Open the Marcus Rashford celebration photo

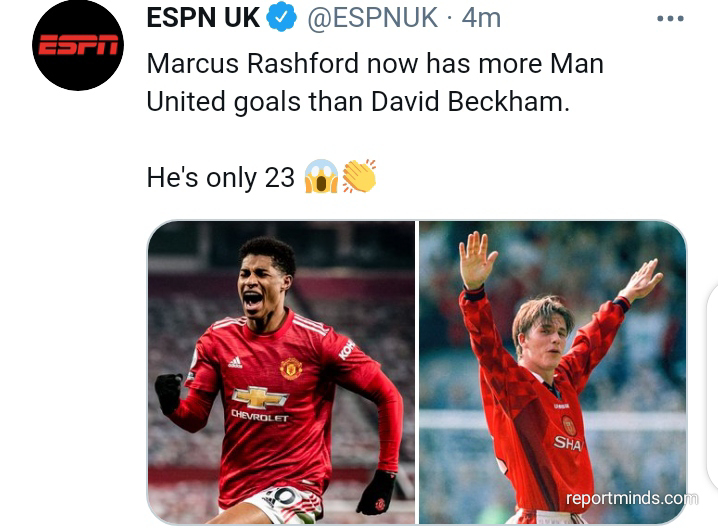[x=281, y=372]
